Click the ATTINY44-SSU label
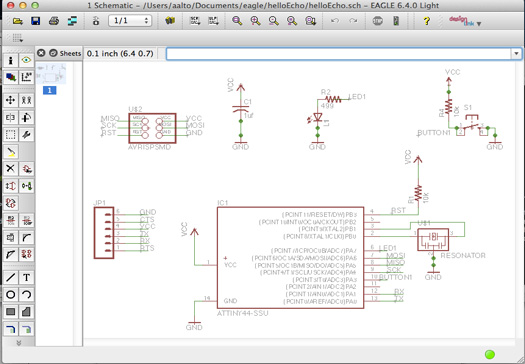This screenshot has width=525, height=364. point(242,313)
